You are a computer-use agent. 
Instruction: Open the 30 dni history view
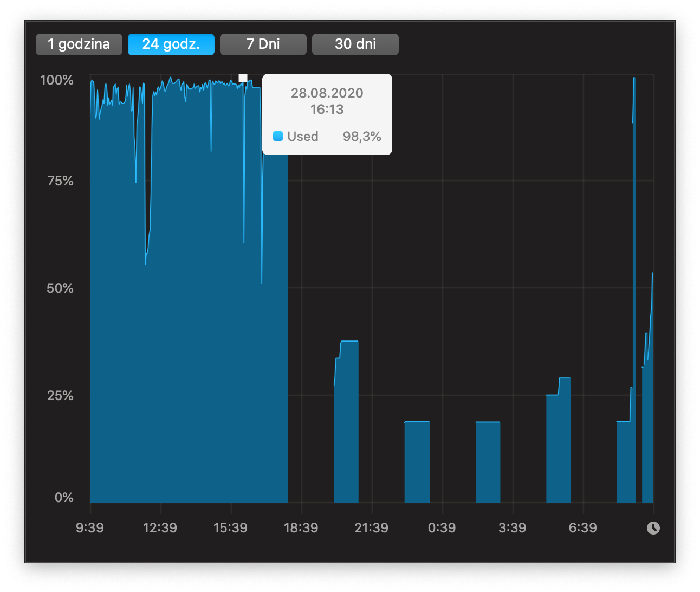(x=355, y=44)
